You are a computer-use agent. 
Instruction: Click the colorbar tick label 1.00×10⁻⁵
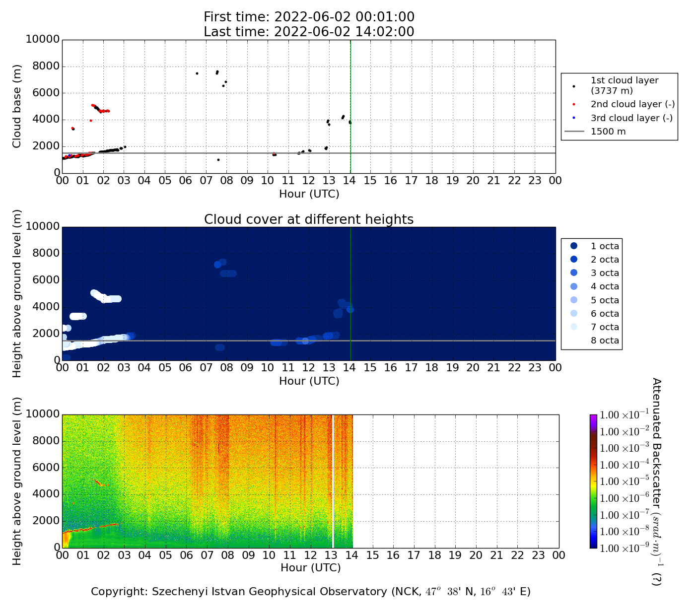tap(625, 481)
